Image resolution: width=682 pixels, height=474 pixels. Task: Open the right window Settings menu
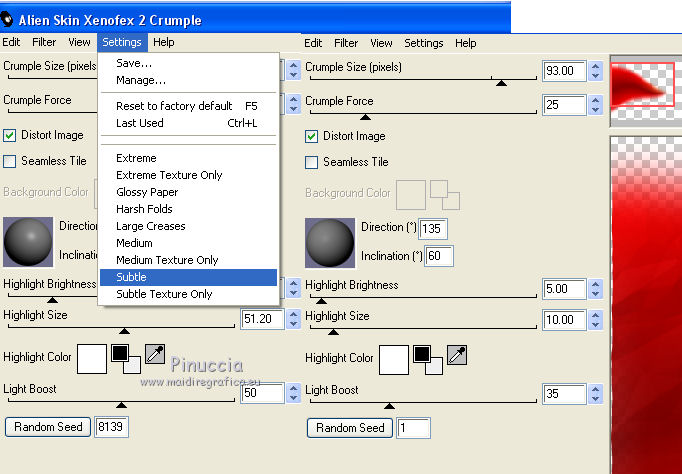(x=424, y=43)
